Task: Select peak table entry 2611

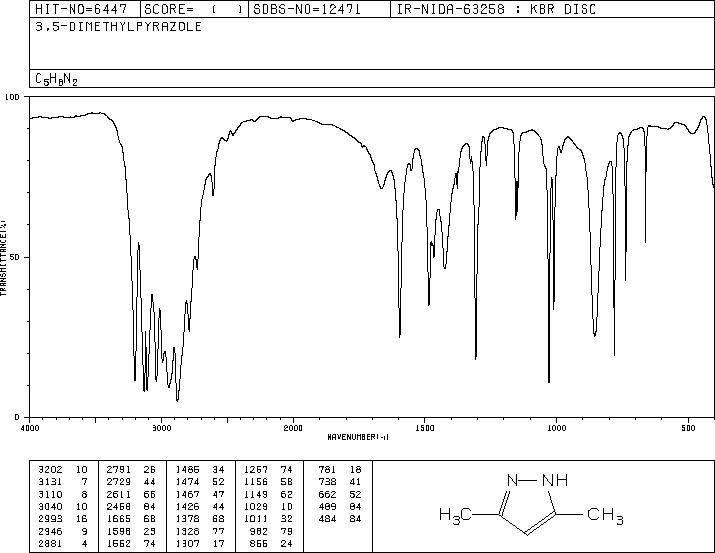Action: click(119, 494)
